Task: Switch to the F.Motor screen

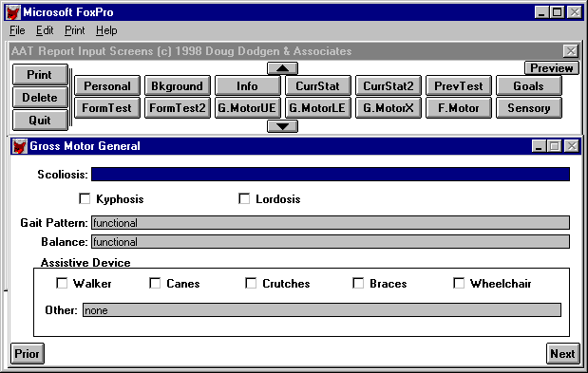Action: click(459, 108)
